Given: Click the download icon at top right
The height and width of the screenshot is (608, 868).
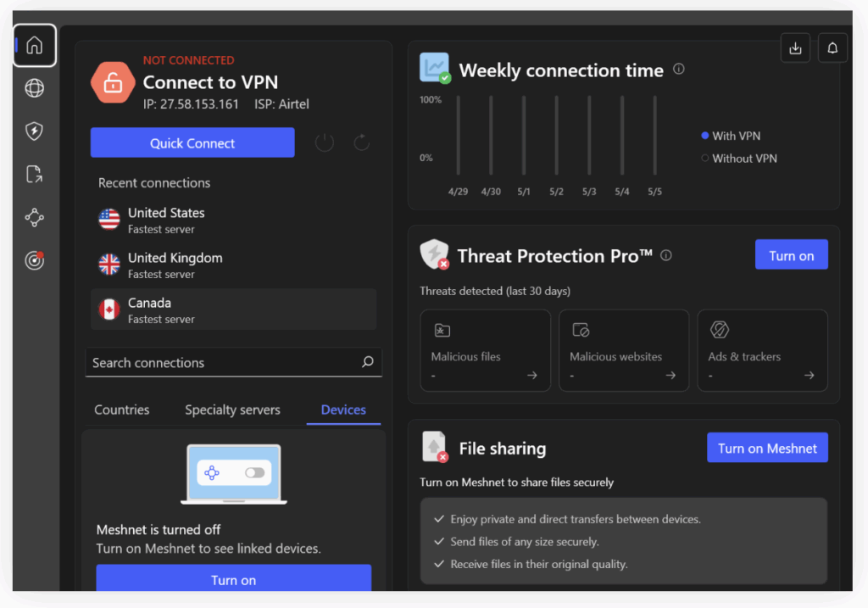Looking at the screenshot, I should tap(795, 48).
